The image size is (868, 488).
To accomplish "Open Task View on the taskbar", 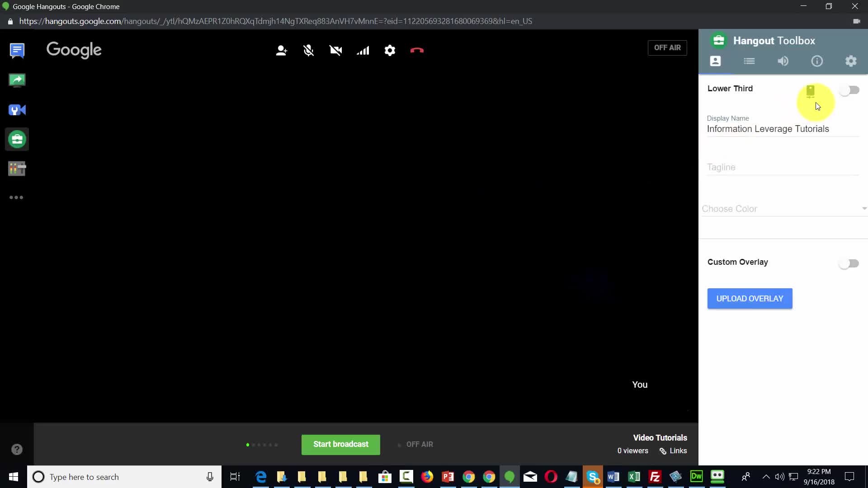I will [x=235, y=477].
